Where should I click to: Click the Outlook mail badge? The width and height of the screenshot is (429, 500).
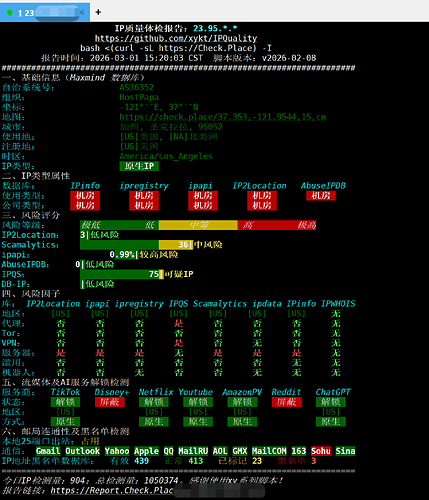coord(82,451)
